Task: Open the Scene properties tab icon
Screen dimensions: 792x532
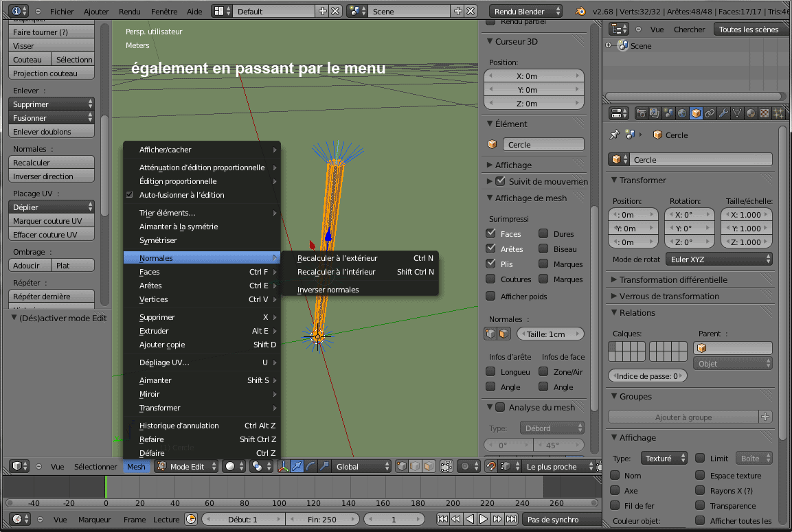Action: coord(668,113)
